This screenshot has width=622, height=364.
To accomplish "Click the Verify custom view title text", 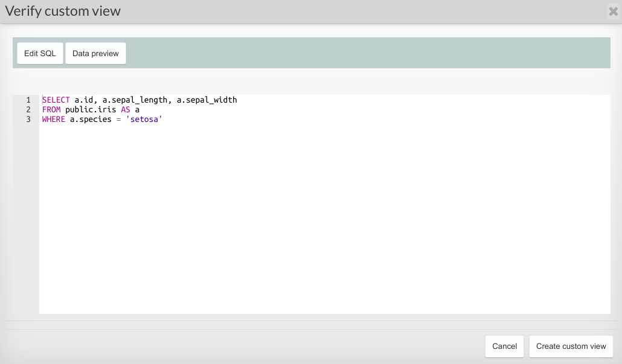I will pos(63,11).
